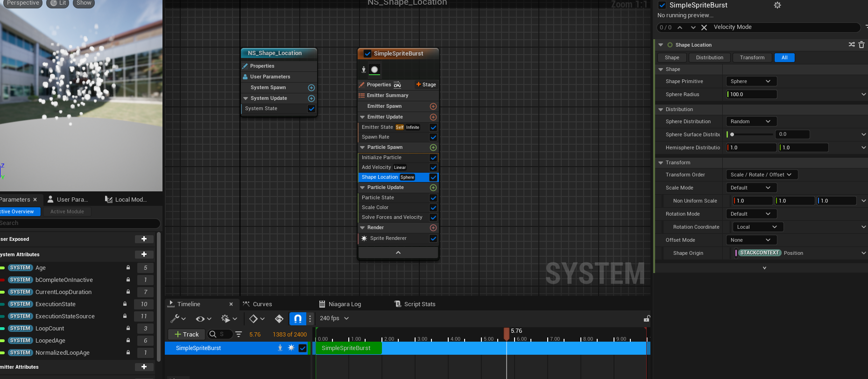
Task: Click the Track add button
Action: (186, 334)
